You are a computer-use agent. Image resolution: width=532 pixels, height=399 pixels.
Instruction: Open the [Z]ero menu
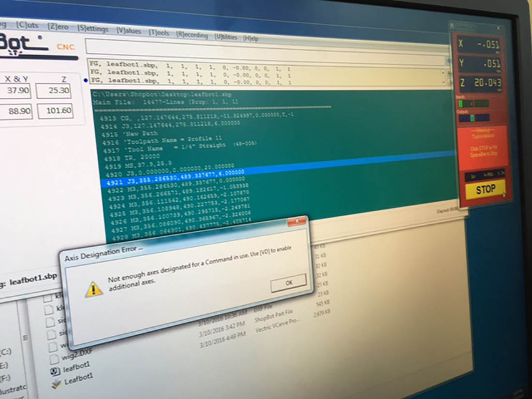(58, 27)
